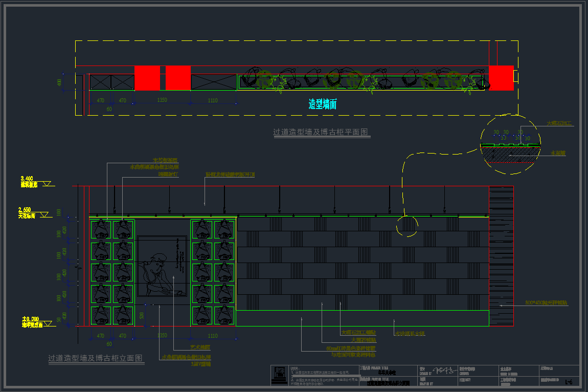This screenshot has width=588, height=392.
Task: Select the 过道造型墙及博古柜立面图 title text
Action: (96, 358)
